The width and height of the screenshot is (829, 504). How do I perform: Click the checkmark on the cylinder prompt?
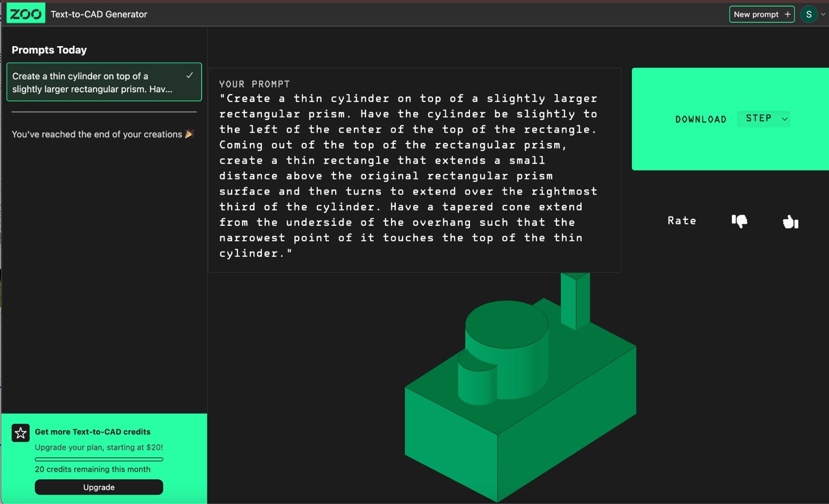[x=190, y=76]
